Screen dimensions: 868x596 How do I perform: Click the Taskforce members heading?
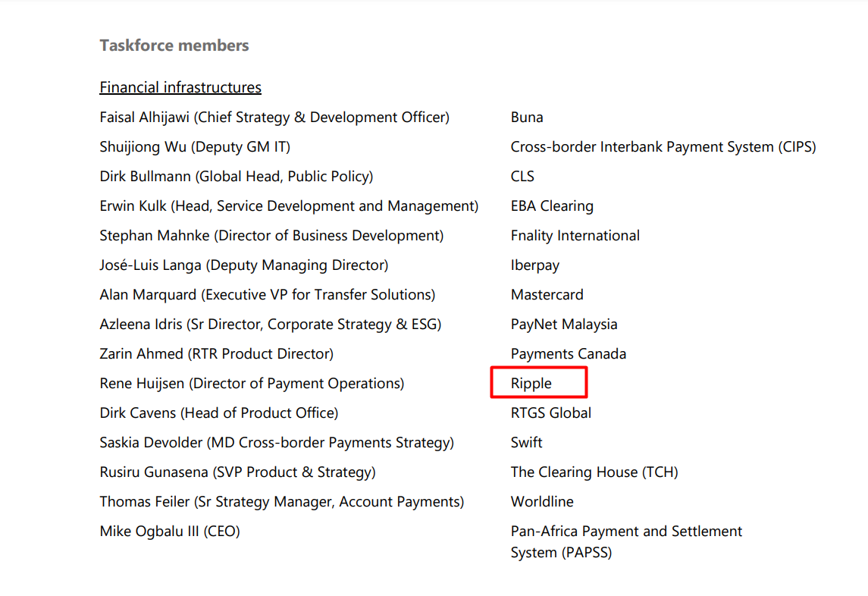coord(174,45)
